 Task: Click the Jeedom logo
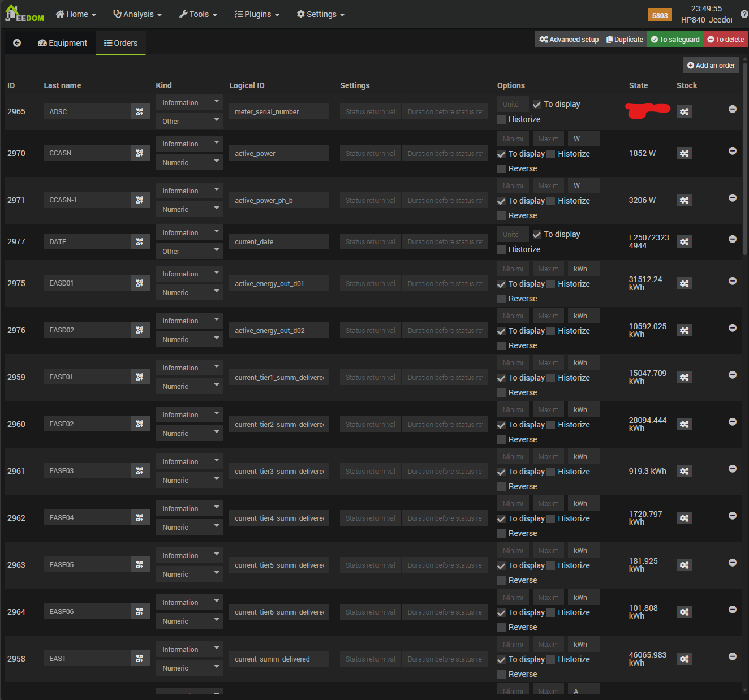click(24, 14)
